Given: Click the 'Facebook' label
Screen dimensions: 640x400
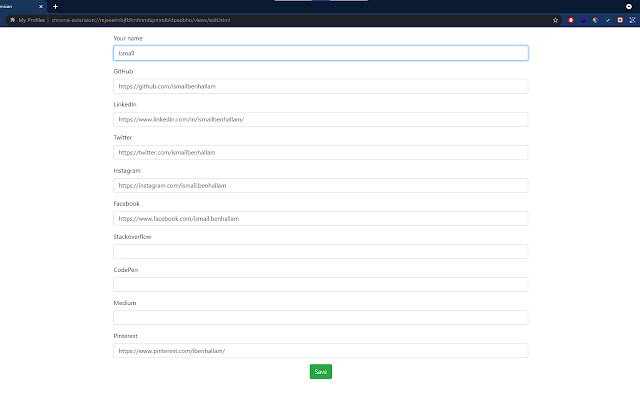Looking at the screenshot, I should point(127,204).
